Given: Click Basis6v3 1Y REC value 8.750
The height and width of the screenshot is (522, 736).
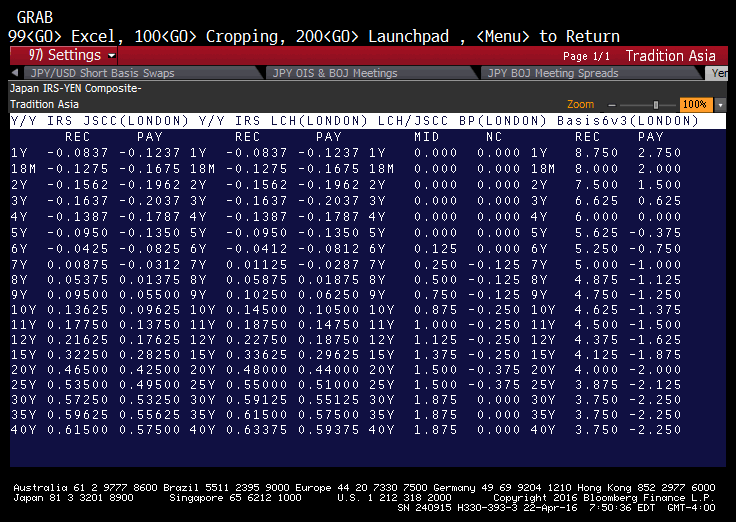Looking at the screenshot, I should pos(596,153).
